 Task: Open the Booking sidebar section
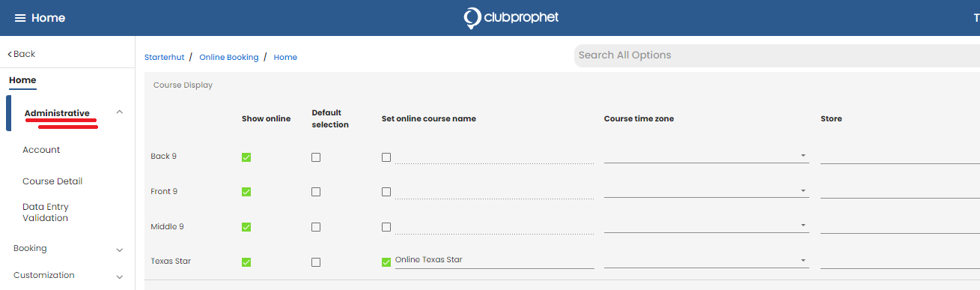30,248
